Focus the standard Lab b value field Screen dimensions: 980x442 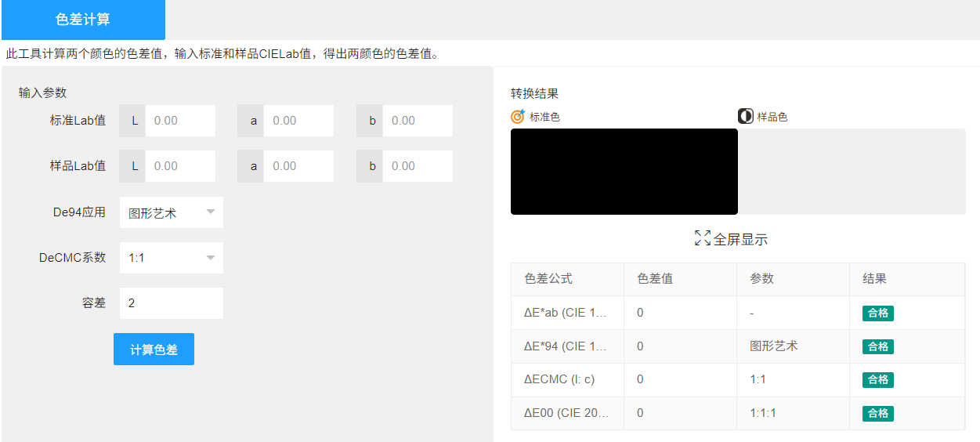point(417,121)
